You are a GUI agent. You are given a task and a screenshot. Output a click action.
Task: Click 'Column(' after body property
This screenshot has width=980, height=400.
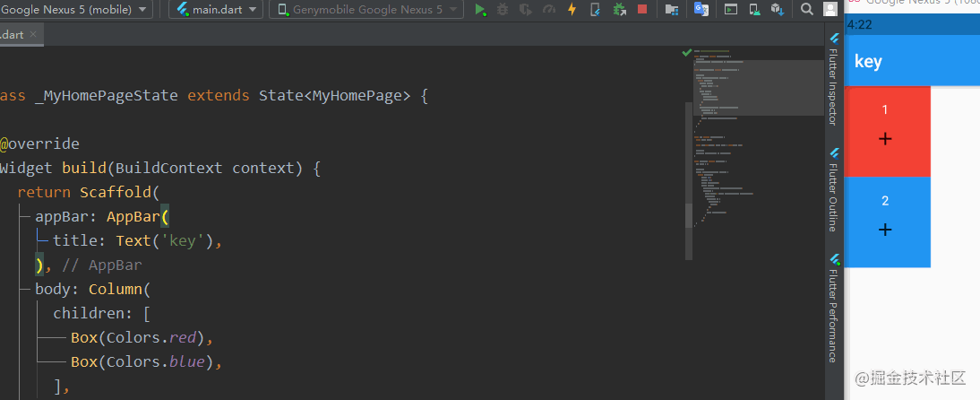tap(120, 289)
